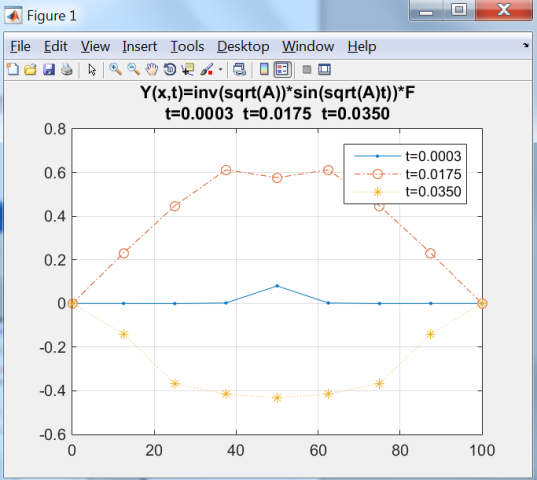The image size is (537, 480).
Task: Open file with folder icon
Action: pos(30,70)
